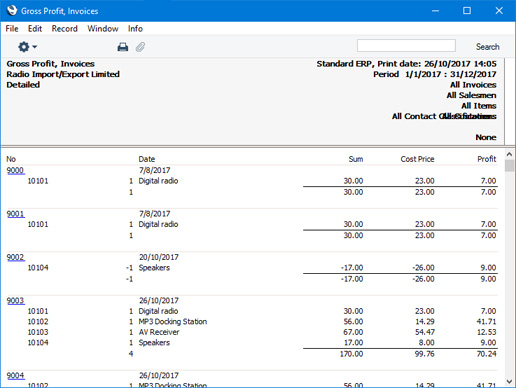Open invoice 9004 link

(x=15, y=375)
